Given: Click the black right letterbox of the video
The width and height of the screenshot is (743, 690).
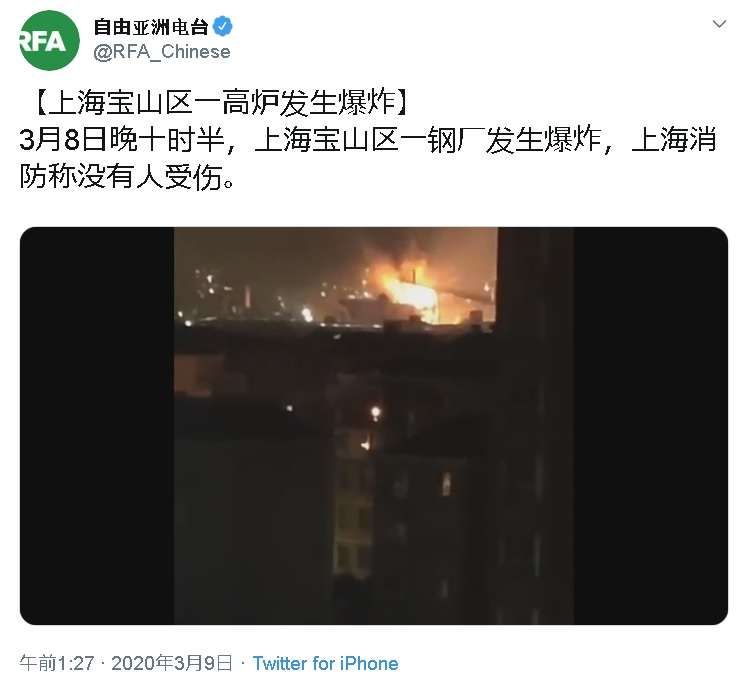Looking at the screenshot, I should [651, 426].
